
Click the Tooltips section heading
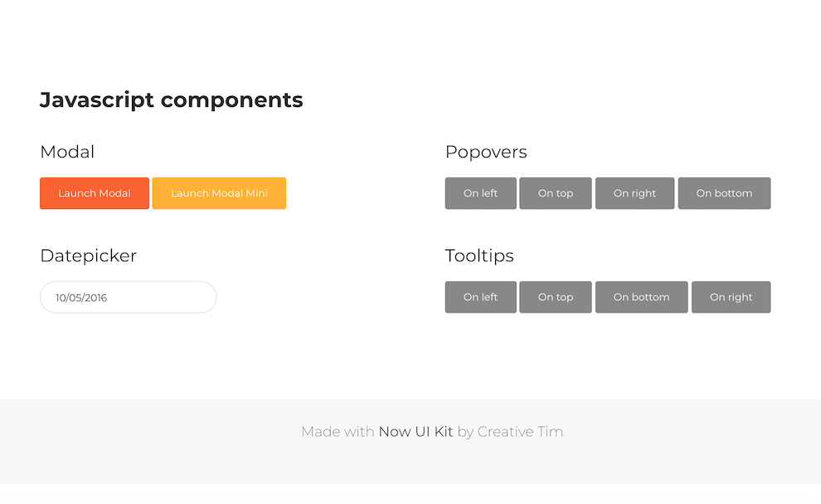coord(479,255)
